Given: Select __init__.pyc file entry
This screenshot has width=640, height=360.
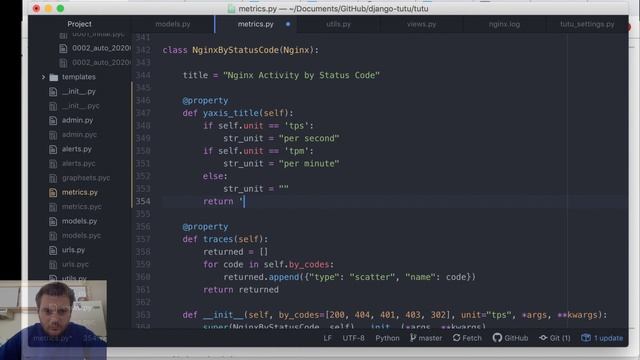Looking at the screenshot, I should click(80, 106).
